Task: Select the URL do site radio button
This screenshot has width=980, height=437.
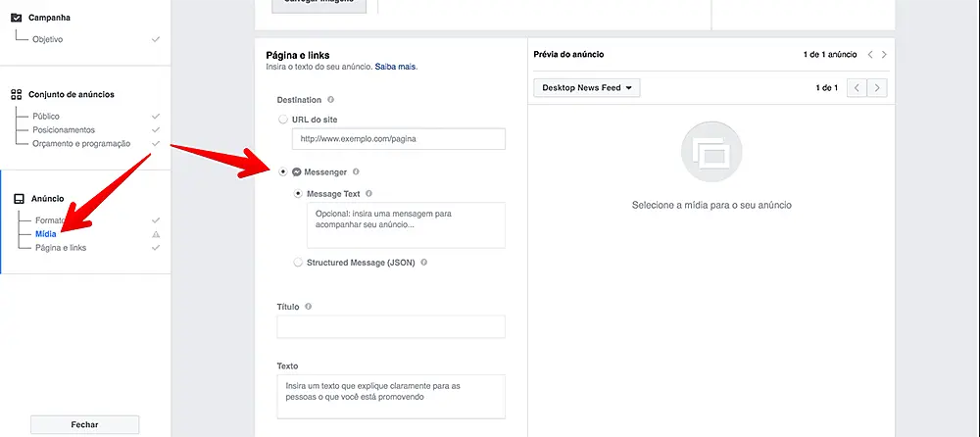Action: click(x=283, y=120)
